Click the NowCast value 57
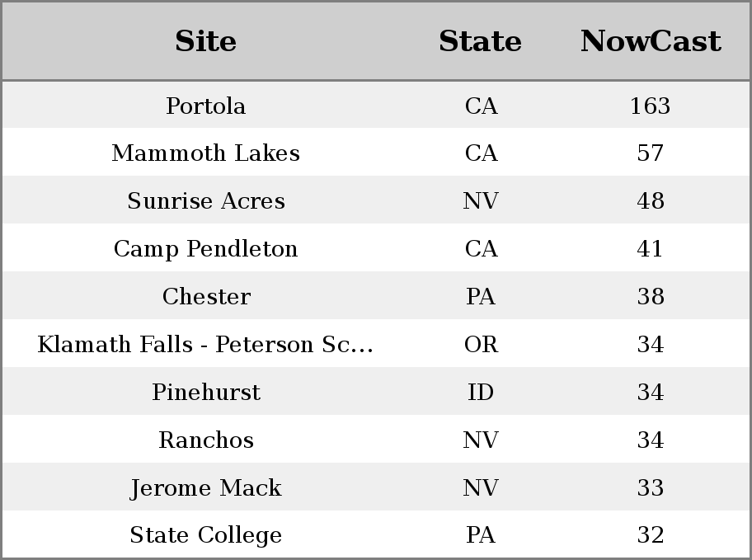Screen dimensions: 752x560 point(651,153)
